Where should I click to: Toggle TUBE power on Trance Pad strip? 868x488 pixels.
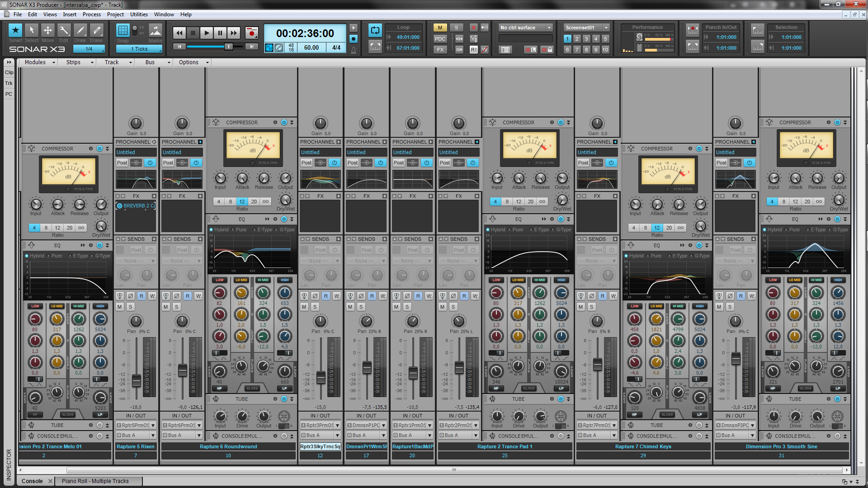(x=561, y=399)
